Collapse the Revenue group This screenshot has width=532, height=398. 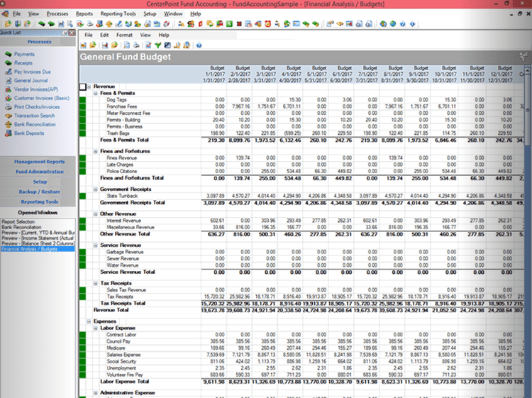(89, 87)
